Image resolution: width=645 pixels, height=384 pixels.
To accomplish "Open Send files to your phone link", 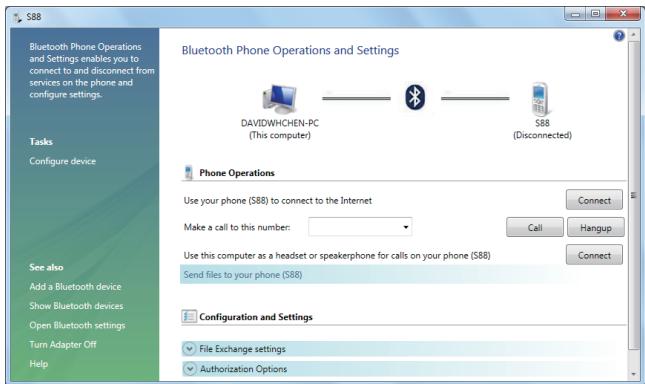I will pyautogui.click(x=243, y=275).
